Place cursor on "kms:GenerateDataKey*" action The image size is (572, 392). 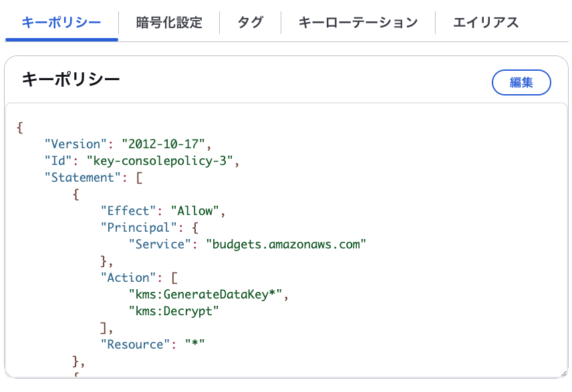[x=207, y=294]
